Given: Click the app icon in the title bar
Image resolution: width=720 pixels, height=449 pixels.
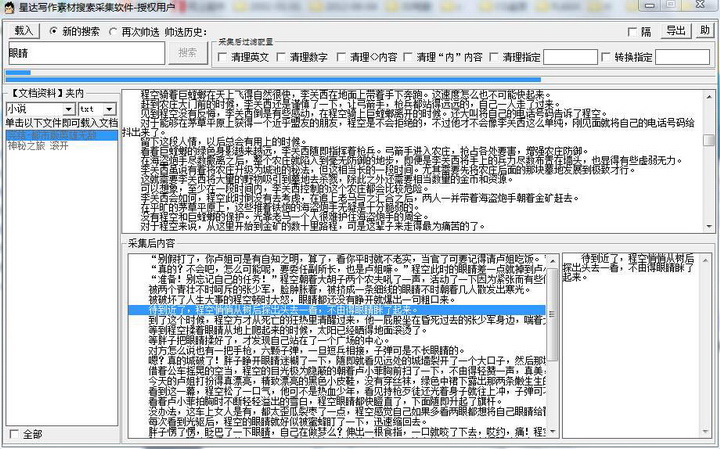Looking at the screenshot, I should (x=8, y=7).
